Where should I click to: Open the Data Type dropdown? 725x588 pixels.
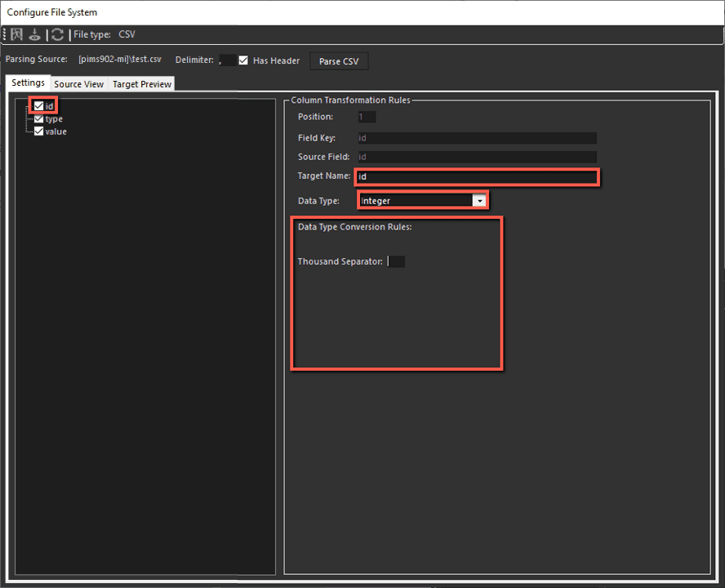click(x=480, y=199)
